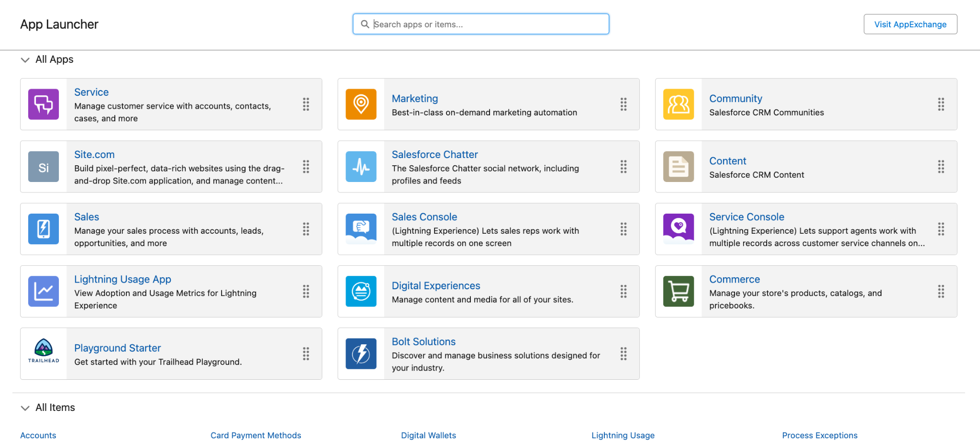This screenshot has height=443, width=980.
Task: Select the gray Site.com 'Si' icon
Action: (44, 167)
